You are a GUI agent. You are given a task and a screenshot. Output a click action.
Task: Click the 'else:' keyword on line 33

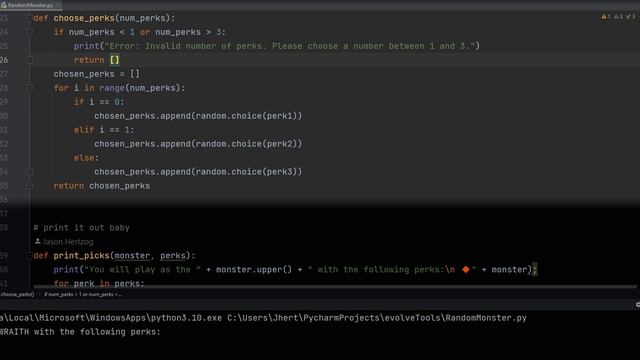point(86,158)
